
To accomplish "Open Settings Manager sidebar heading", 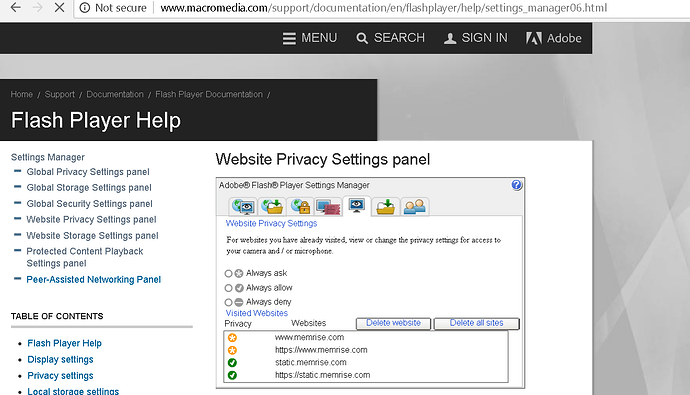I will 48,157.
